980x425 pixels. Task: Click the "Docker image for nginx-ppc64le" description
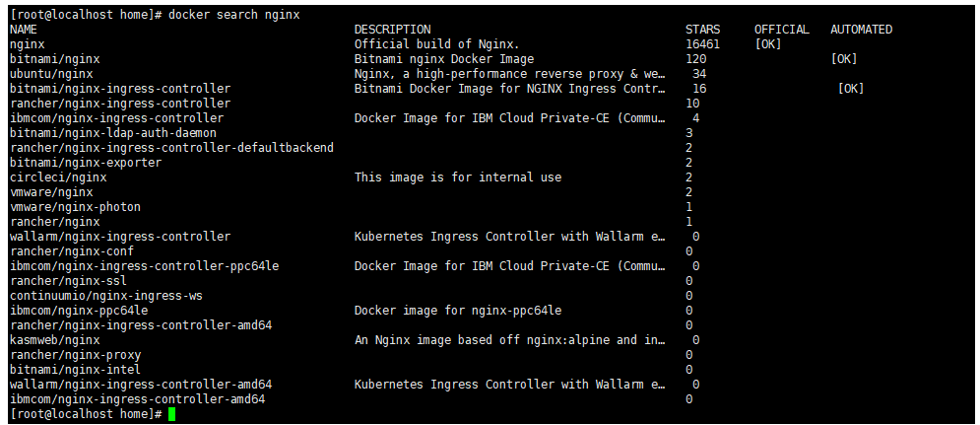point(458,311)
